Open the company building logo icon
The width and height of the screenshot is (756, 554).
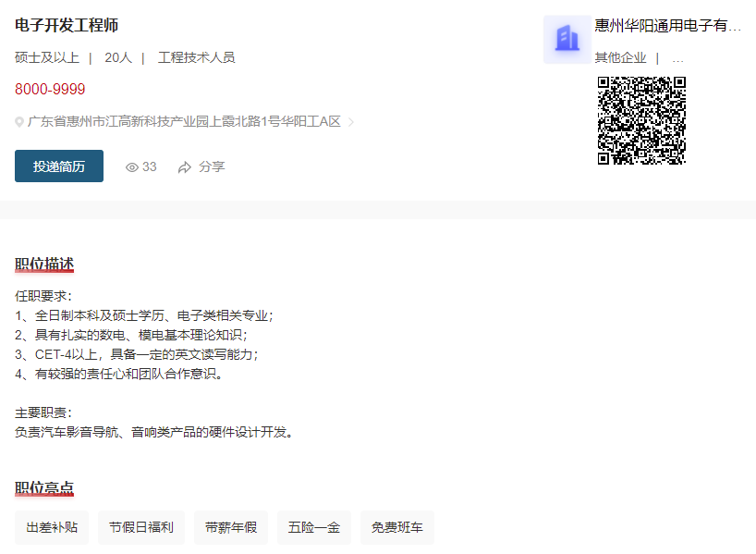pyautogui.click(x=567, y=39)
